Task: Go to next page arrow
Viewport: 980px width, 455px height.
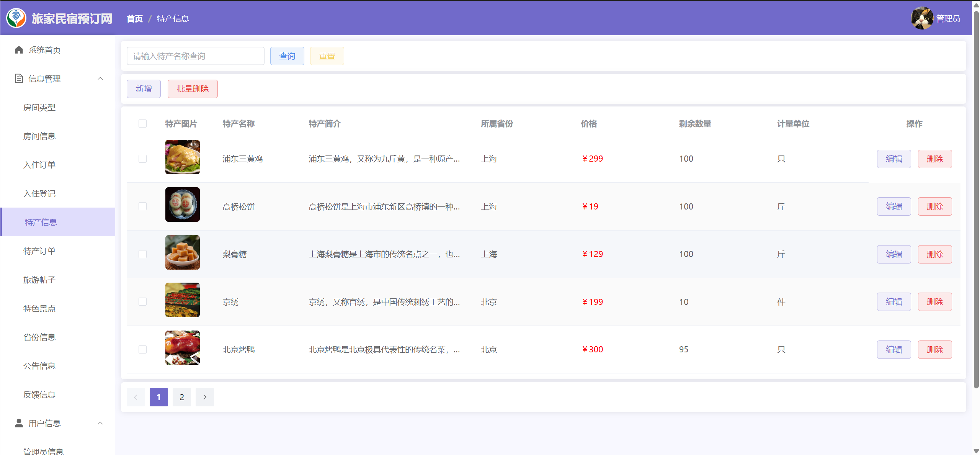Action: tap(205, 397)
